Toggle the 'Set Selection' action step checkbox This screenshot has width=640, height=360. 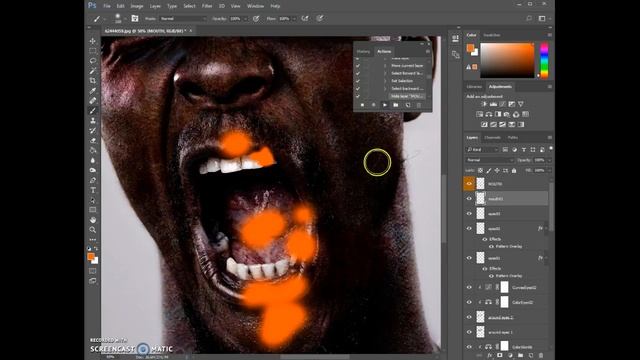[x=358, y=81]
